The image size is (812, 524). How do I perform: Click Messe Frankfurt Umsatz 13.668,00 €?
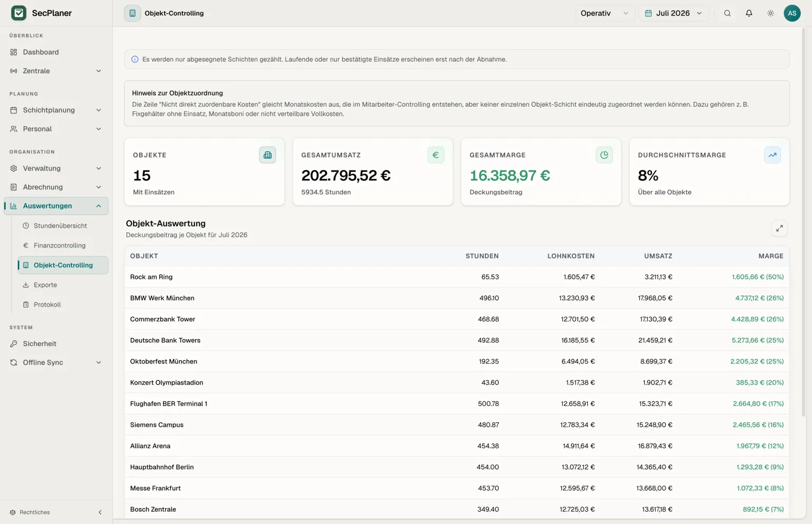654,488
